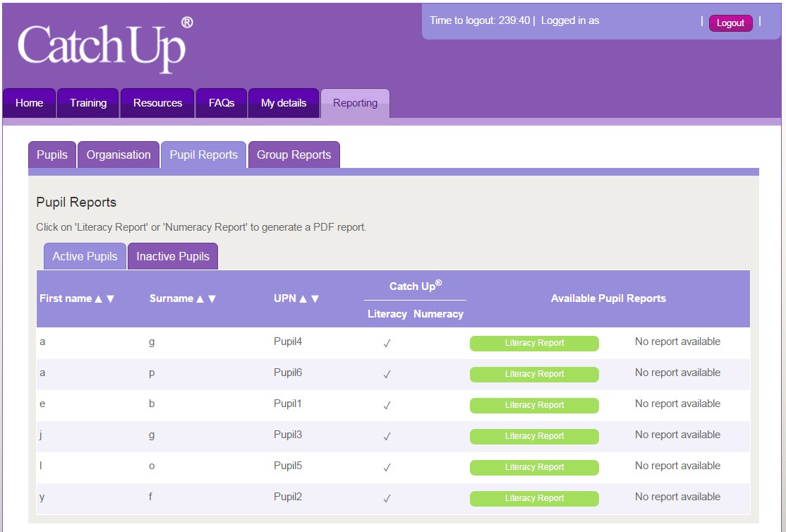Click the UPN cell 'Pupil3'
This screenshot has width=786, height=532.
[x=288, y=435]
